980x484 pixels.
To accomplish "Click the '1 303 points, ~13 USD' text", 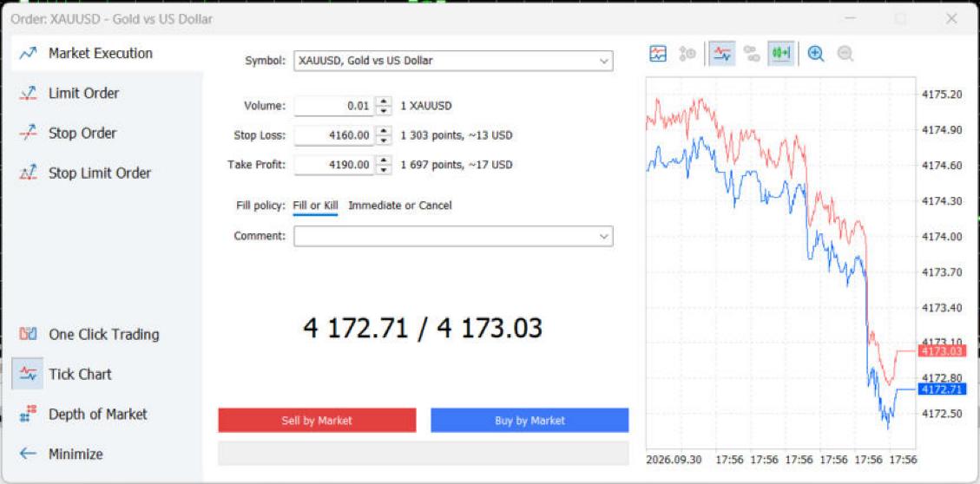I will coord(457,135).
